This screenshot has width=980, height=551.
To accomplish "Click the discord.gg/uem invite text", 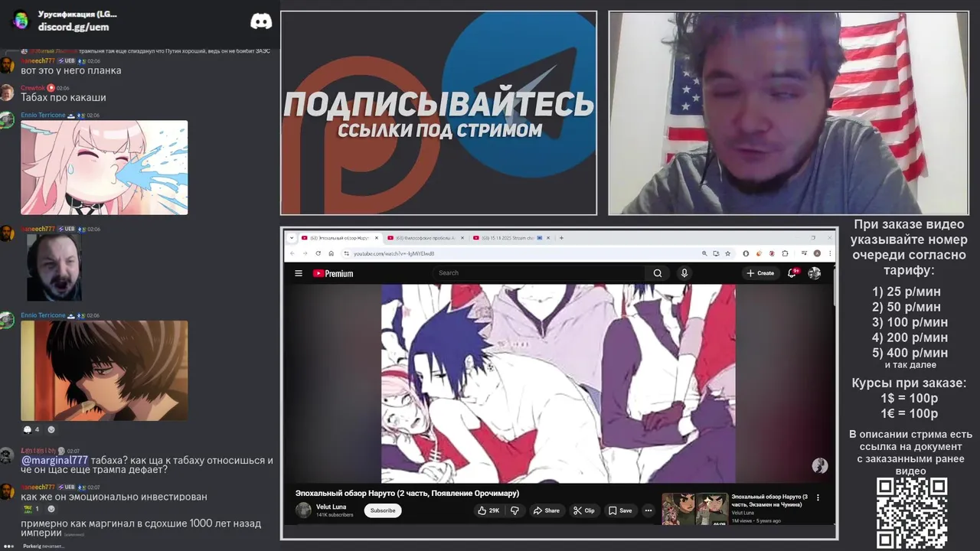I will [73, 27].
